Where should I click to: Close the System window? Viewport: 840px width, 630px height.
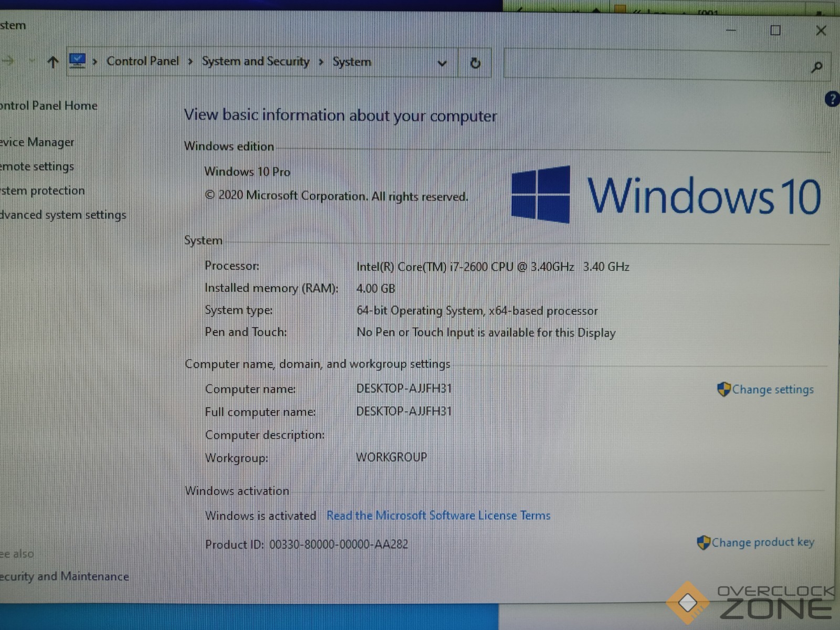[821, 31]
